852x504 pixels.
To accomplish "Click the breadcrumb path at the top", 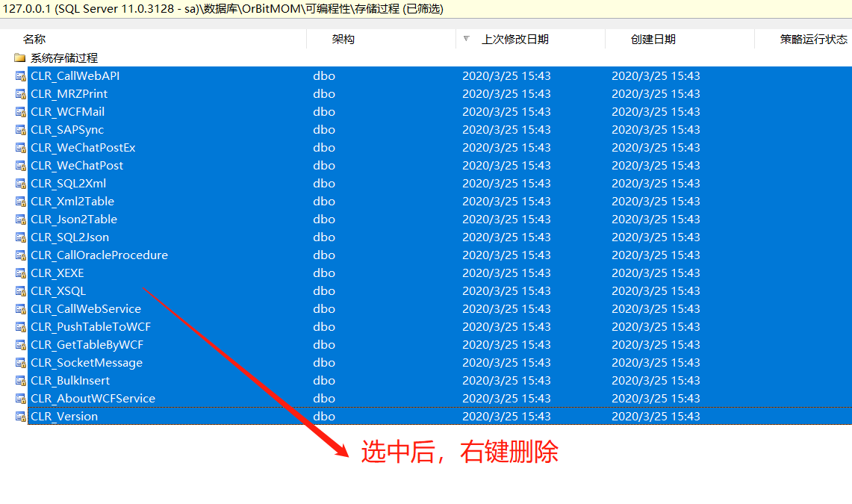I will click(x=224, y=9).
